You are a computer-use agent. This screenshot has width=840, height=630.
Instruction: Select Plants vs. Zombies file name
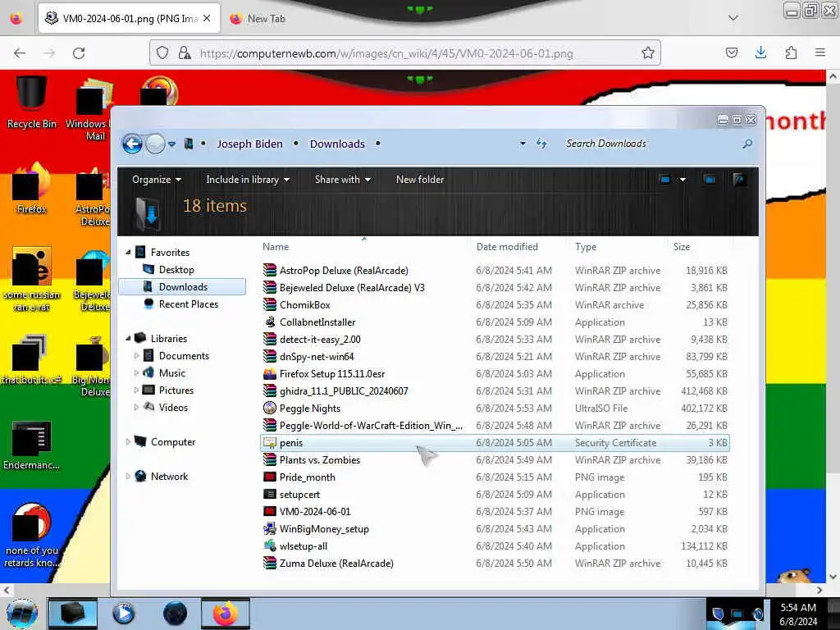coord(320,459)
